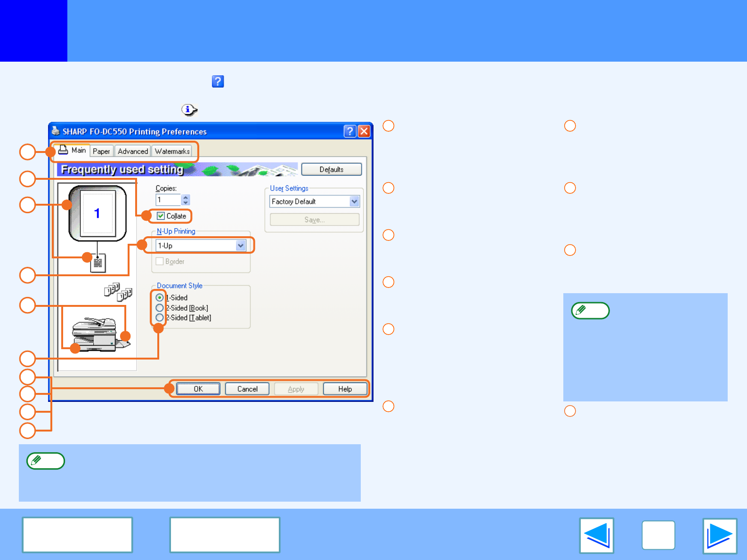Click the blue question mark help icon

(x=218, y=81)
